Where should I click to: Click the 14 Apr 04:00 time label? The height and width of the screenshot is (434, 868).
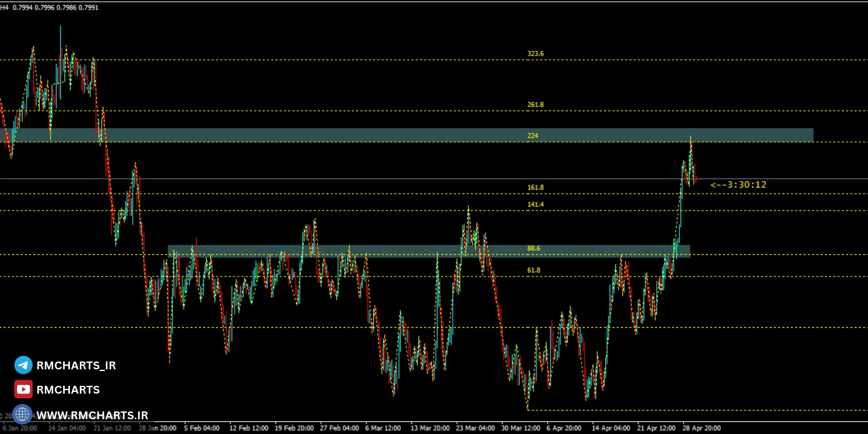[x=611, y=428]
